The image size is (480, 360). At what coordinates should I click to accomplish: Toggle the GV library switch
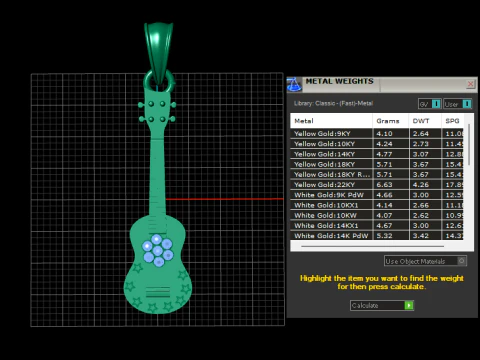coord(436,104)
